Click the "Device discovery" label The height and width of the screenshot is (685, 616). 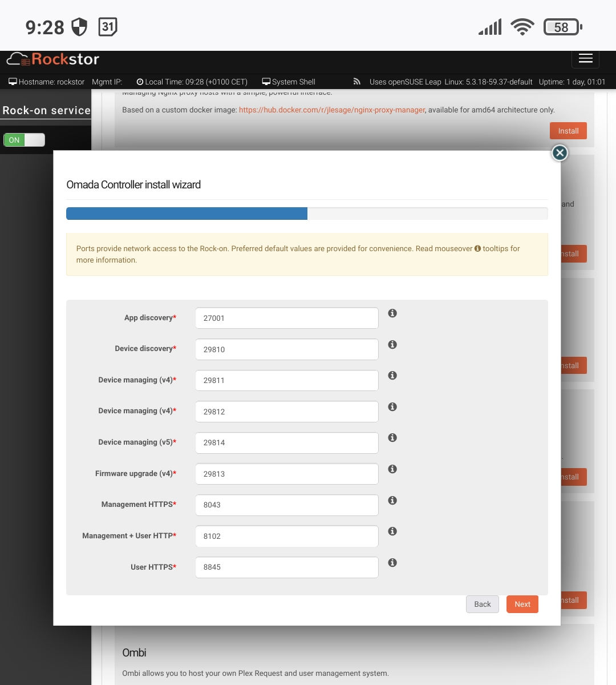point(145,349)
